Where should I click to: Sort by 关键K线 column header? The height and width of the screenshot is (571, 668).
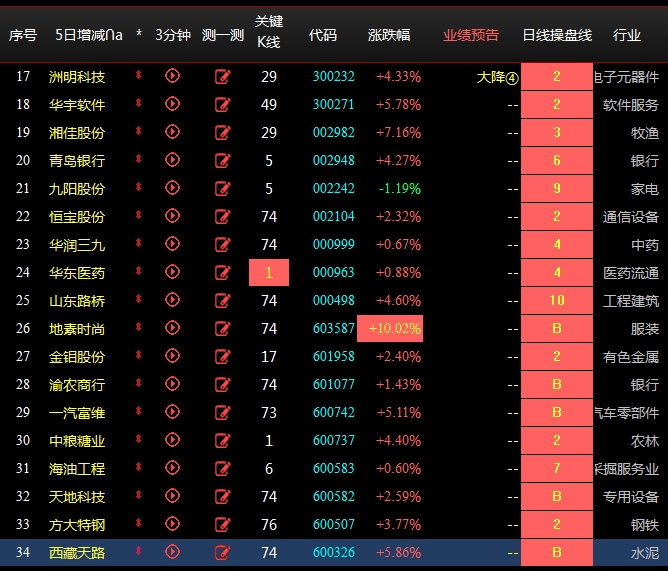(269, 32)
